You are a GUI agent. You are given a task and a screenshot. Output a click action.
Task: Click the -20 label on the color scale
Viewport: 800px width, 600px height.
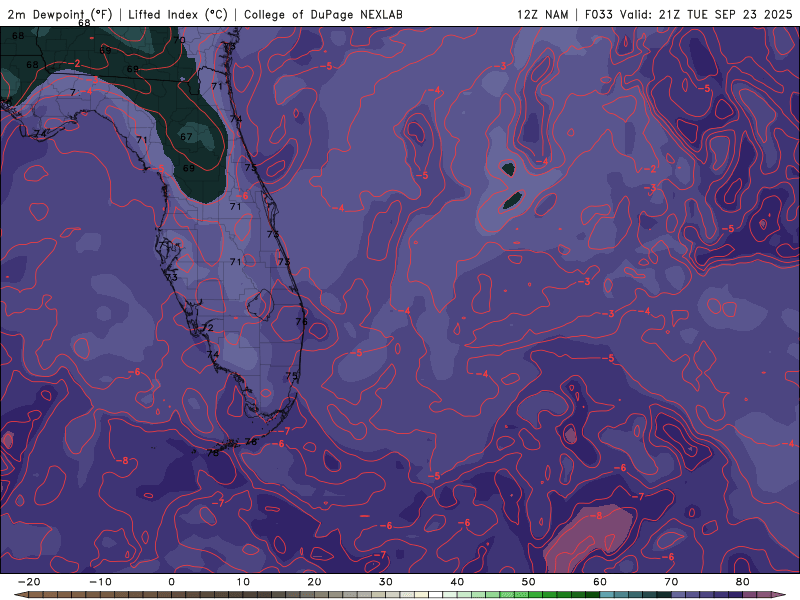click(29, 582)
